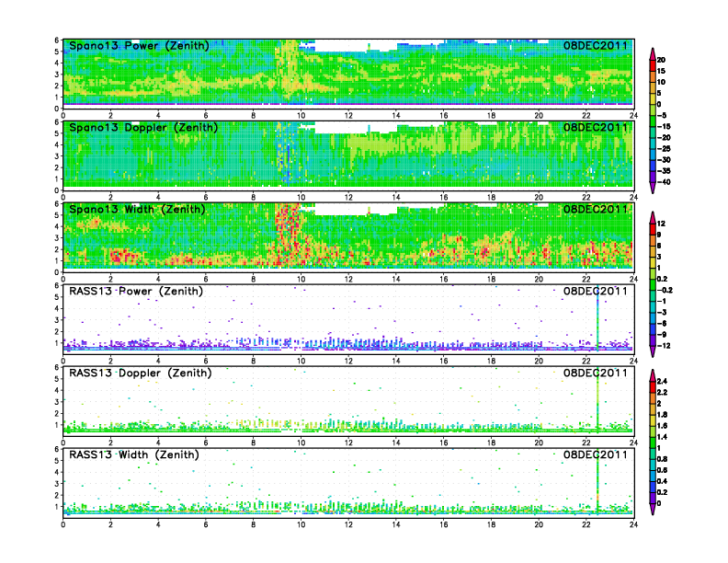The height and width of the screenshot is (563, 728).
Task: Click the "2.4" label on the bottom colorbar
Action: [662, 382]
